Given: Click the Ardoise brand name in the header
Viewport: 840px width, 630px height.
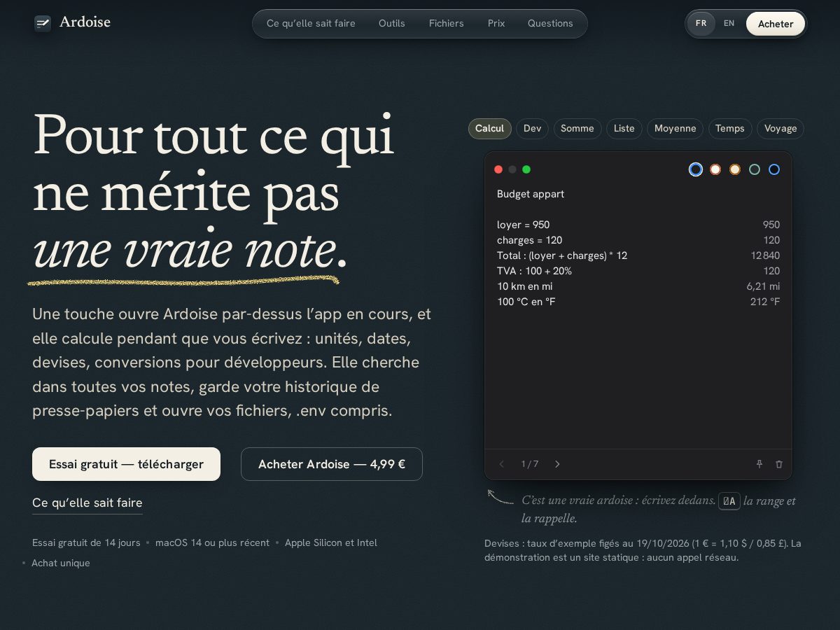Looking at the screenshot, I should [85, 22].
